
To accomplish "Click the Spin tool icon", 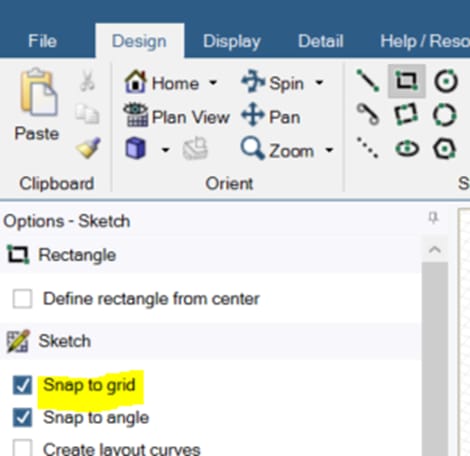I will pos(253,81).
